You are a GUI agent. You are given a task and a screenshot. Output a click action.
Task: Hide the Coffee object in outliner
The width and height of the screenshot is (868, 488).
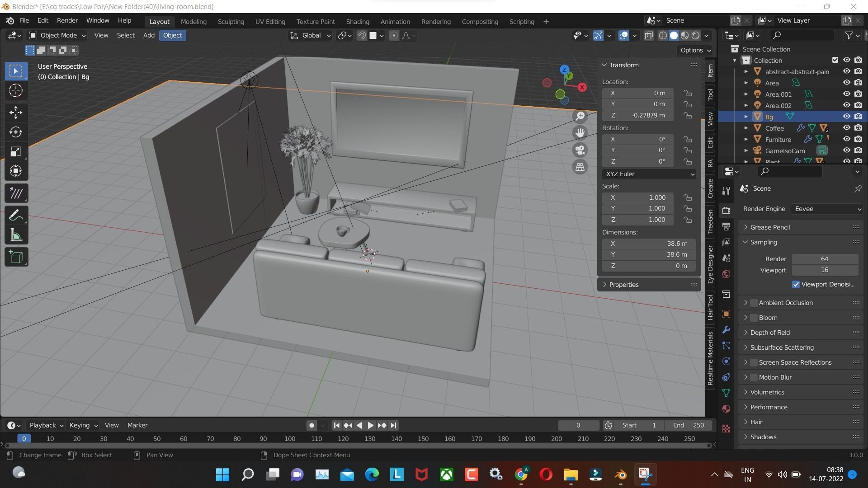846,128
